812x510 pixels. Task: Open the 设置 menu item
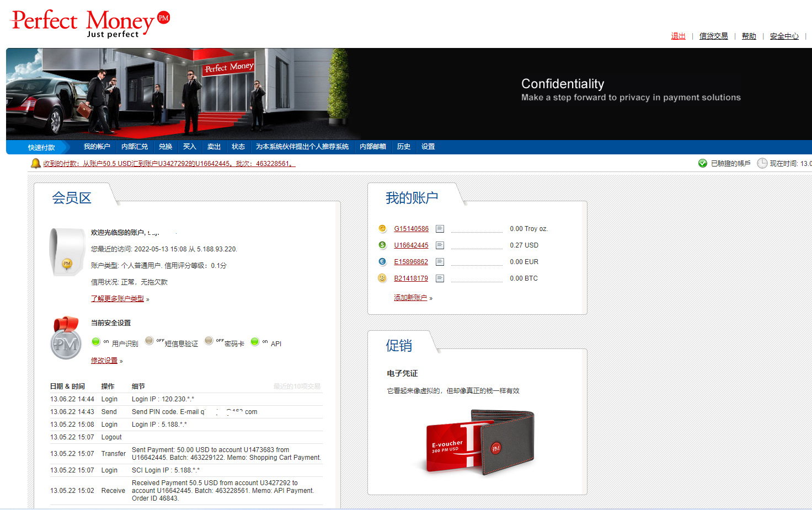[428, 147]
